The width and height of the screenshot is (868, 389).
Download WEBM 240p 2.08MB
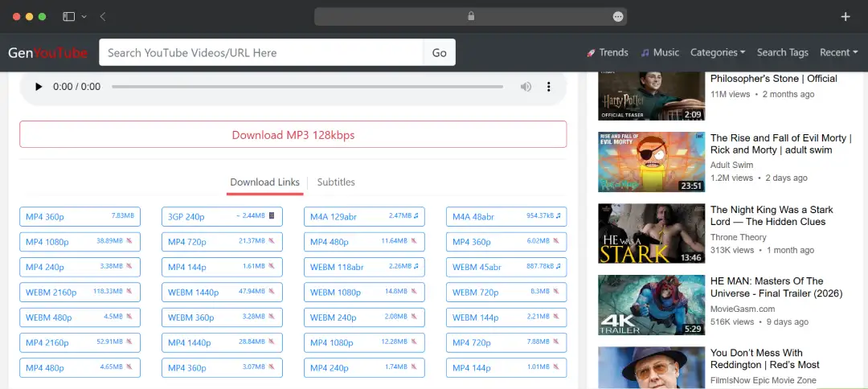[364, 317]
